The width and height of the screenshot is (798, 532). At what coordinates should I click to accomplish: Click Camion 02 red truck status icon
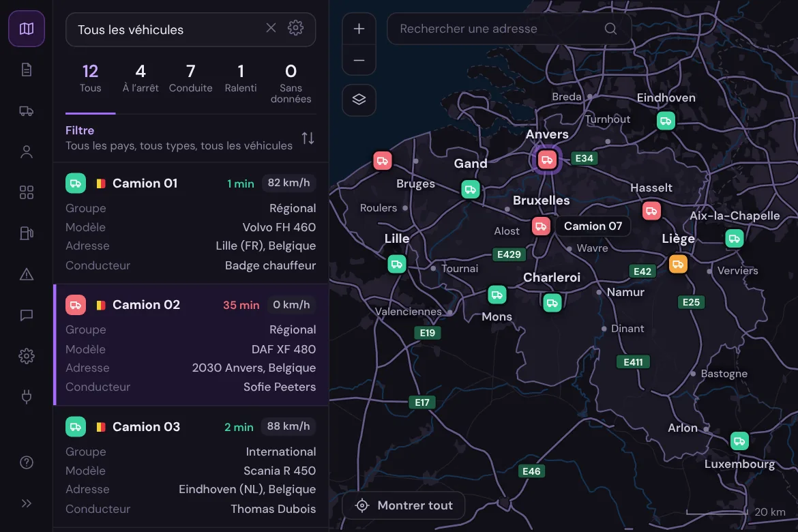click(75, 305)
